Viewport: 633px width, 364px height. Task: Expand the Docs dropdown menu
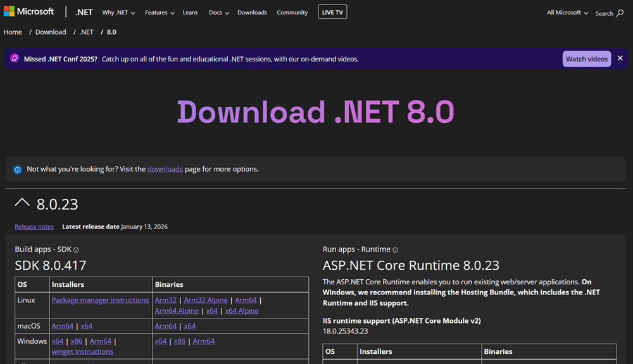tap(218, 13)
